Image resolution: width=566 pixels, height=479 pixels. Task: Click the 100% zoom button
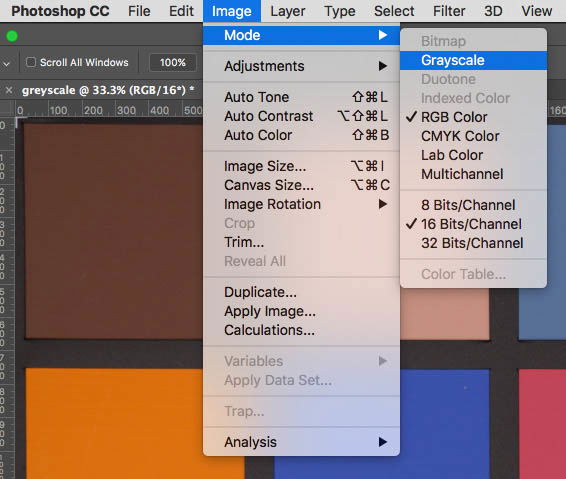tap(173, 62)
